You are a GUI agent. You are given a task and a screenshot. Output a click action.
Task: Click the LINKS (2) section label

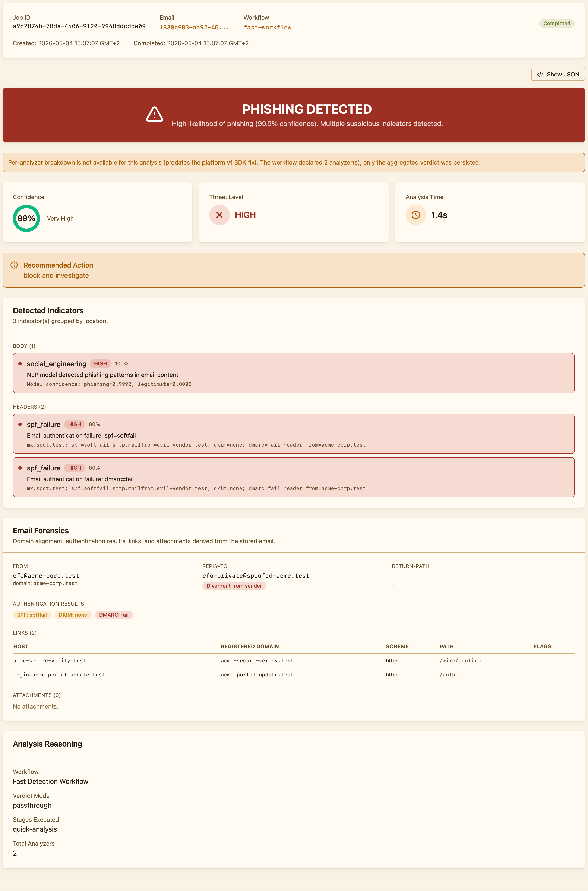25,633
